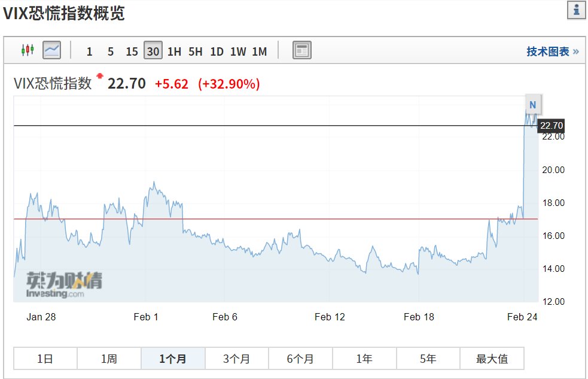Select the 30 minute interval button

[153, 51]
